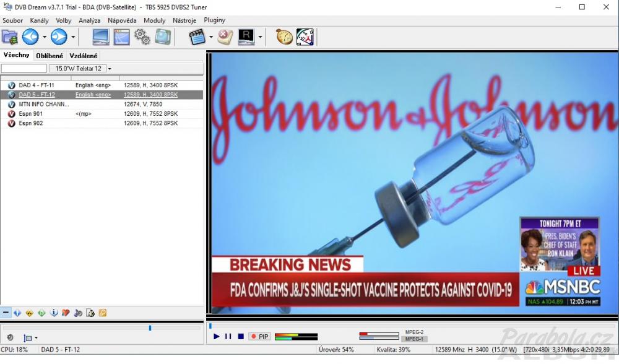
Task: Expand the R monitor dropdown arrow
Action: tap(260, 37)
